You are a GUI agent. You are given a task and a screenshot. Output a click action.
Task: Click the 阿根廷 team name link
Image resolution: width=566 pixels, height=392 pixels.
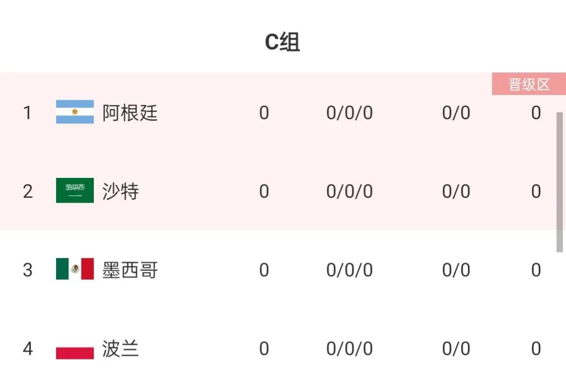tap(129, 113)
